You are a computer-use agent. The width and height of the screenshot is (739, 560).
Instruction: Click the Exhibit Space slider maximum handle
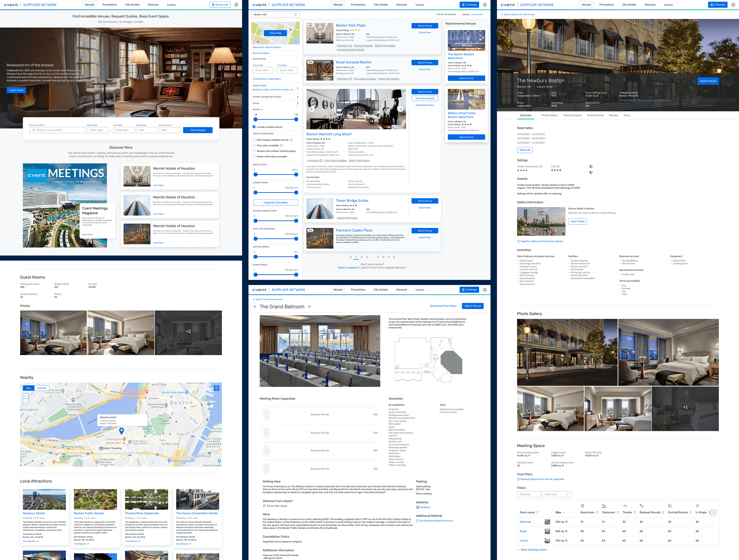pos(296,275)
